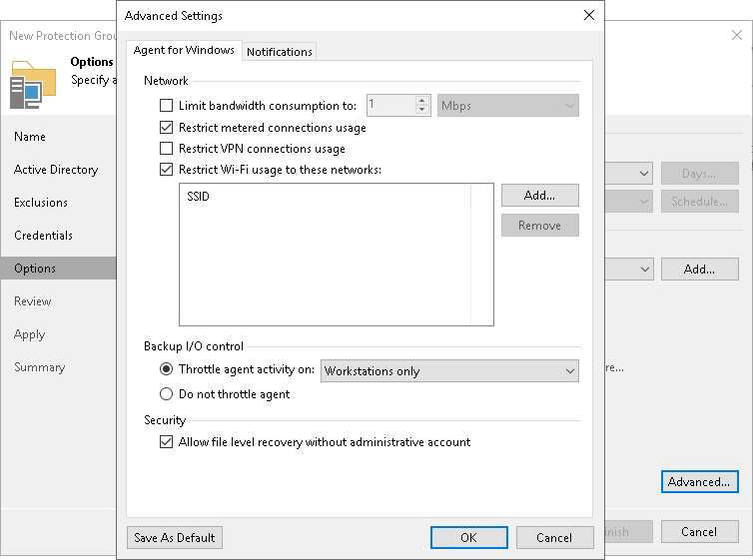
Task: Click the SSID column header
Action: (x=326, y=197)
